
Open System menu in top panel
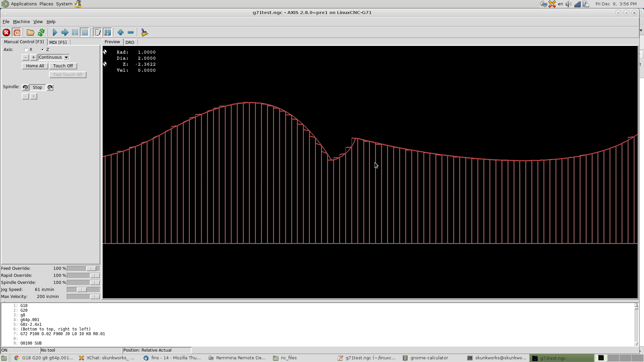click(64, 4)
